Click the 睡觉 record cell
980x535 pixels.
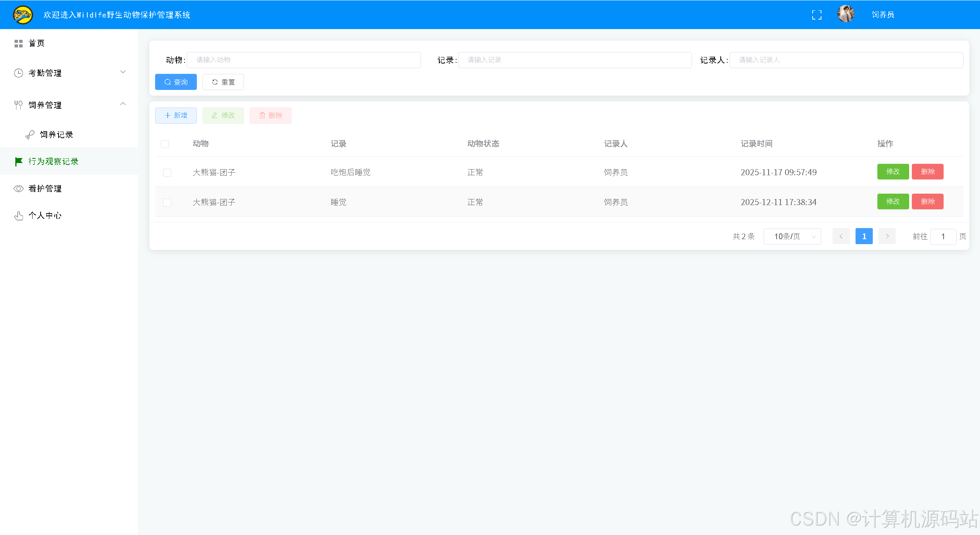point(339,202)
